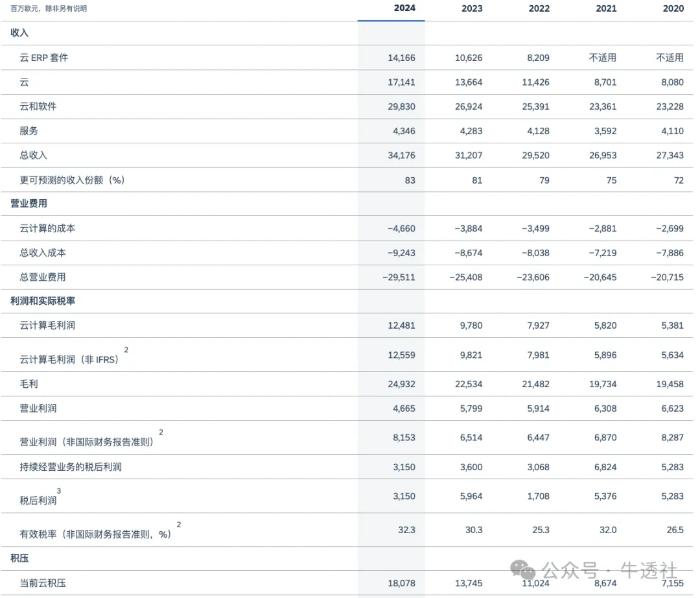Click the 营业费用 section heading
The height and width of the screenshot is (598, 700).
[29, 204]
